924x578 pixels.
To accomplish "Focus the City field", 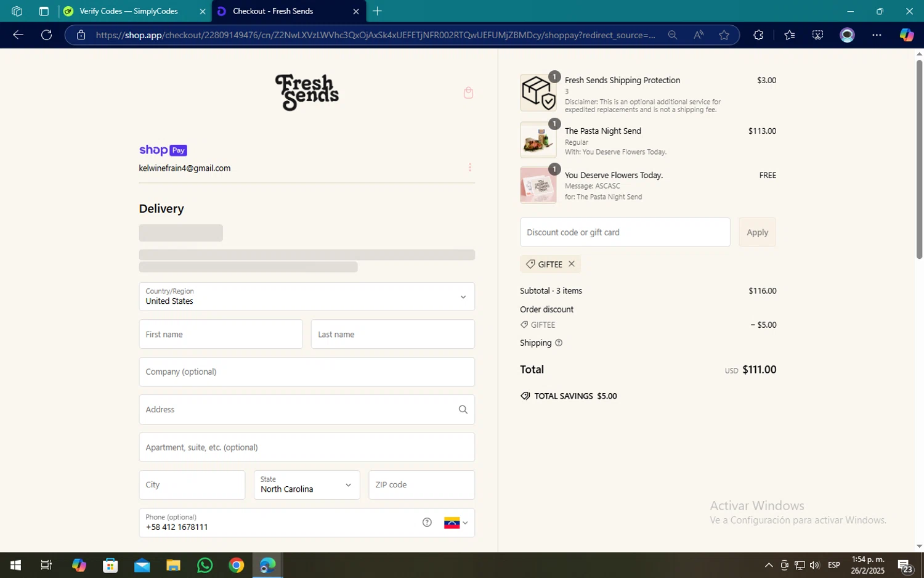I will pyautogui.click(x=192, y=485).
